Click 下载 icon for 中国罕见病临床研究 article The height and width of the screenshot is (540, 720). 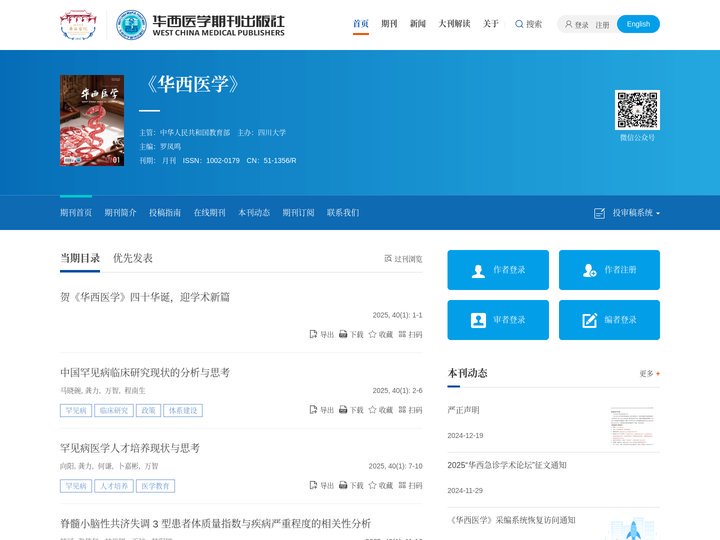tap(343, 410)
